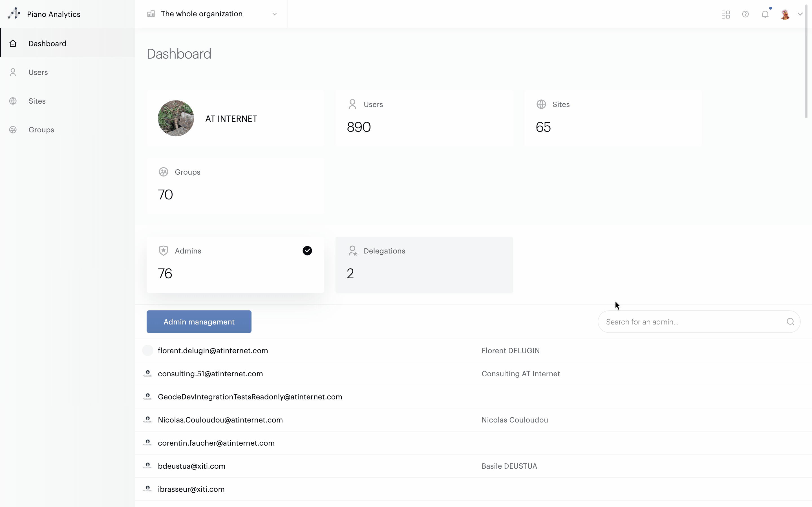This screenshot has width=812, height=507.
Task: Open bdeustua@xiti.com admin entry
Action: point(191,466)
